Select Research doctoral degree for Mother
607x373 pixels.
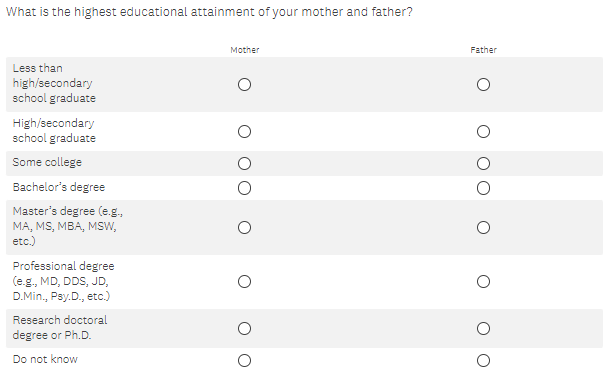click(x=244, y=329)
